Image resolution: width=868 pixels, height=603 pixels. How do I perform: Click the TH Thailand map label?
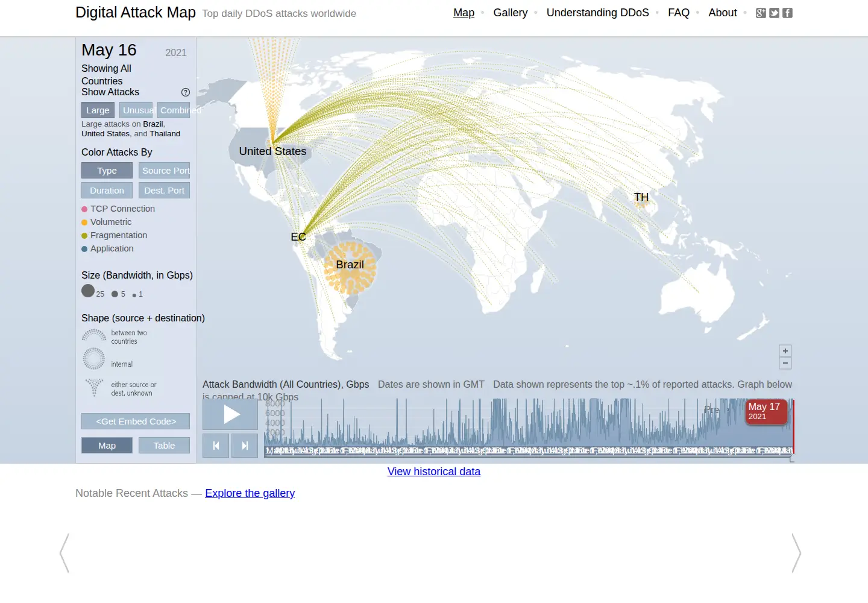(x=641, y=197)
